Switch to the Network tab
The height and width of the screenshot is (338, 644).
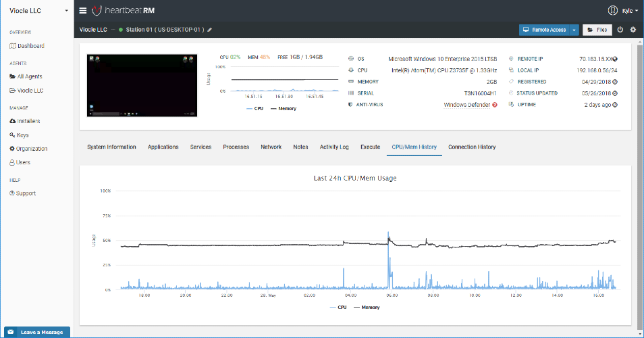[x=271, y=147]
